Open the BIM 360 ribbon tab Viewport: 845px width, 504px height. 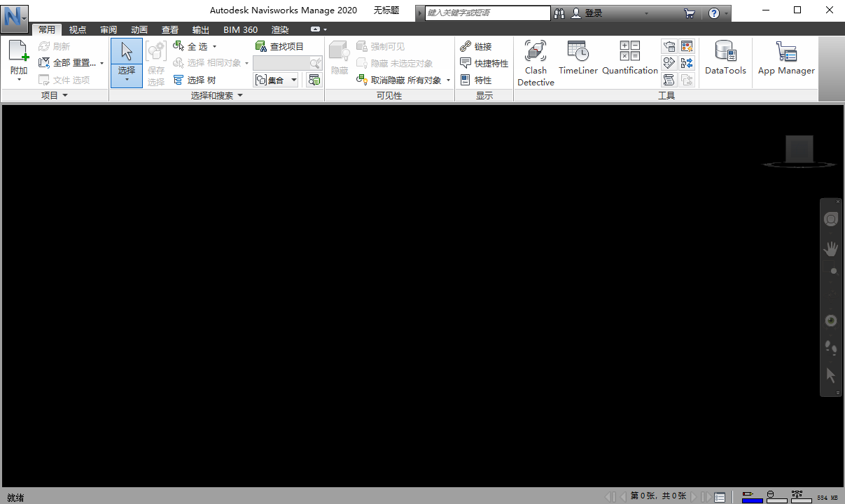[240, 29]
